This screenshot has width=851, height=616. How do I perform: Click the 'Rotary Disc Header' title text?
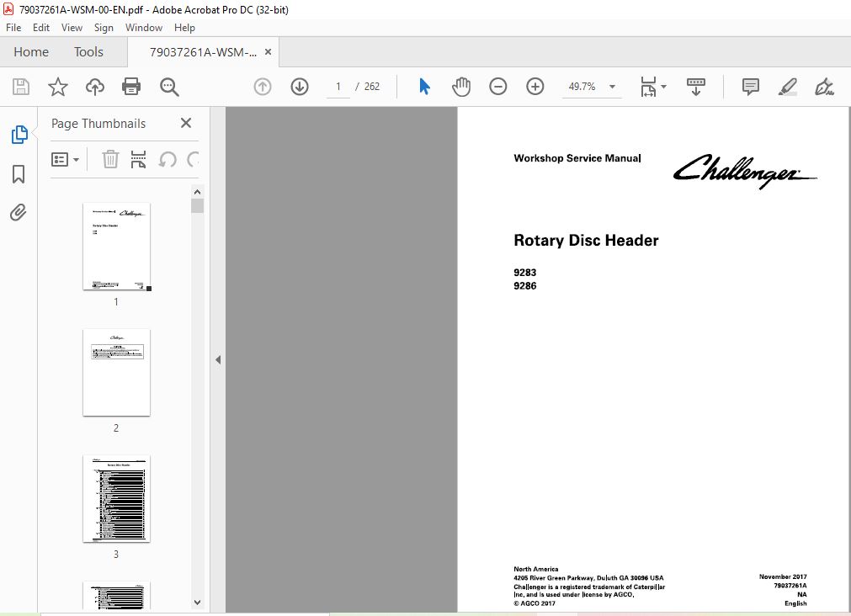tap(586, 241)
